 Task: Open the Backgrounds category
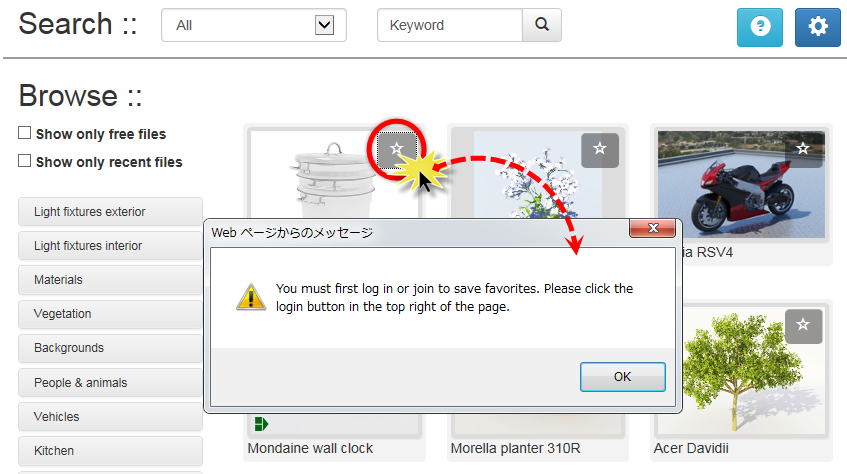click(110, 348)
